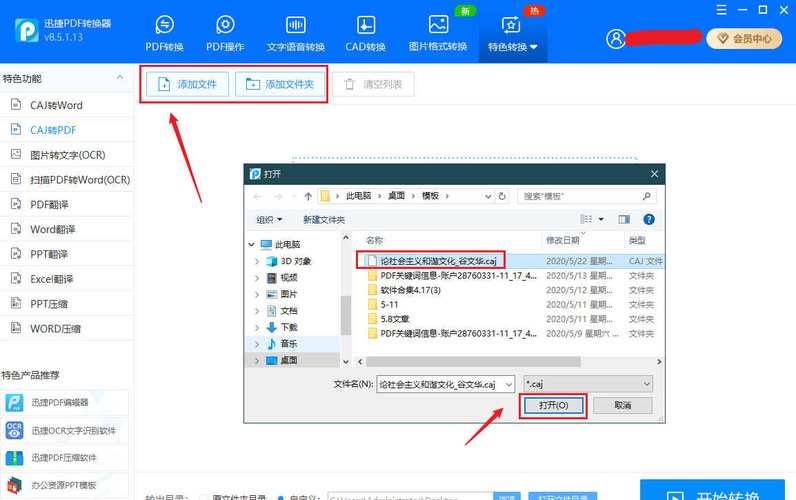Viewport: 796px width, 500px height.
Task: Click the 开始转换 start button
Action: pyautogui.click(x=712, y=491)
